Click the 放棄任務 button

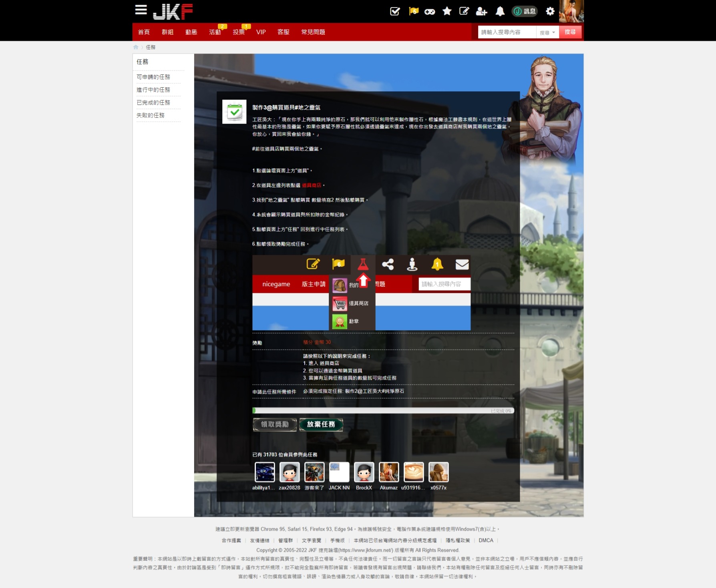click(321, 424)
